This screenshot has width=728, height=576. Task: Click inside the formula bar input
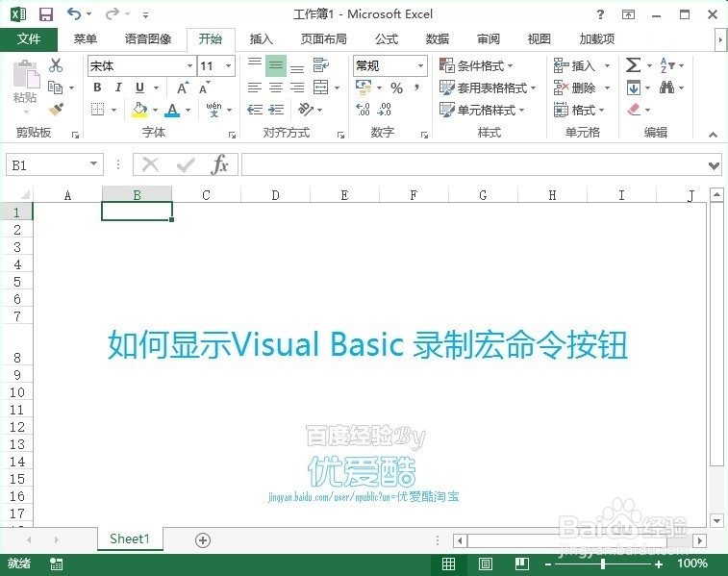click(x=473, y=165)
